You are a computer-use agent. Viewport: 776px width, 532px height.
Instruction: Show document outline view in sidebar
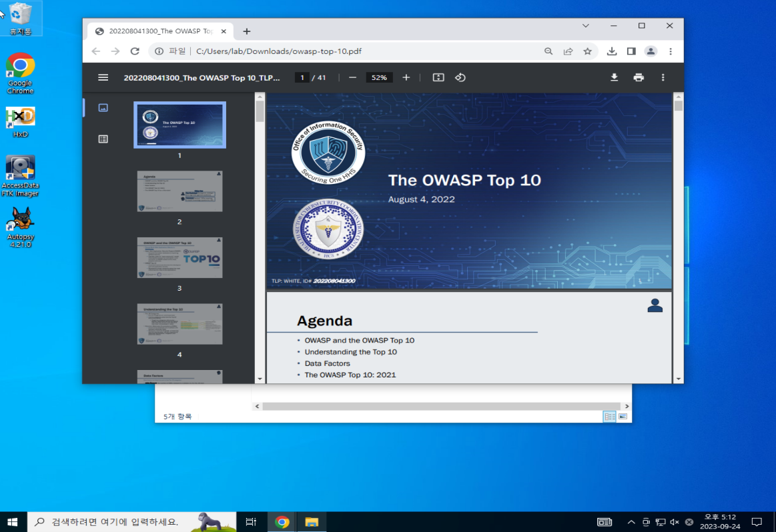(x=103, y=139)
